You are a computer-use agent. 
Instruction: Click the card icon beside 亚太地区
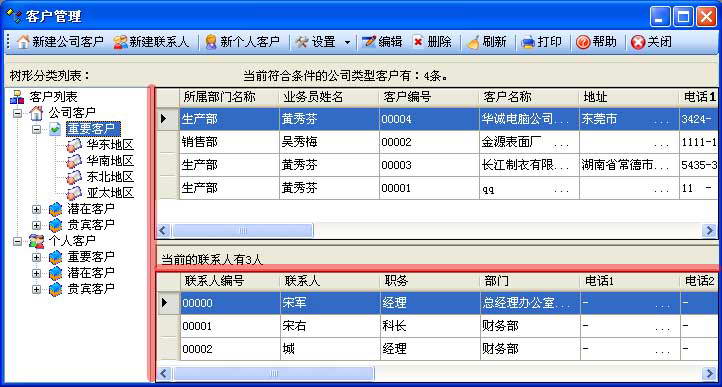click(74, 193)
